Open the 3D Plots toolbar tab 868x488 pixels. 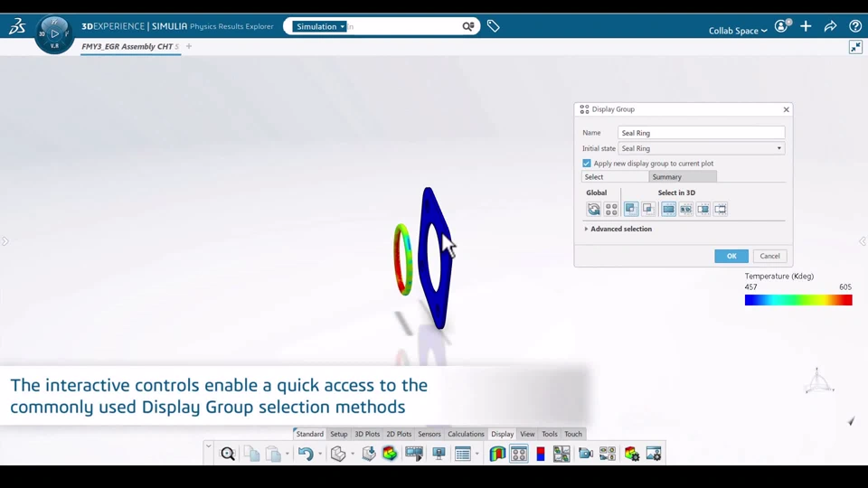pos(367,434)
